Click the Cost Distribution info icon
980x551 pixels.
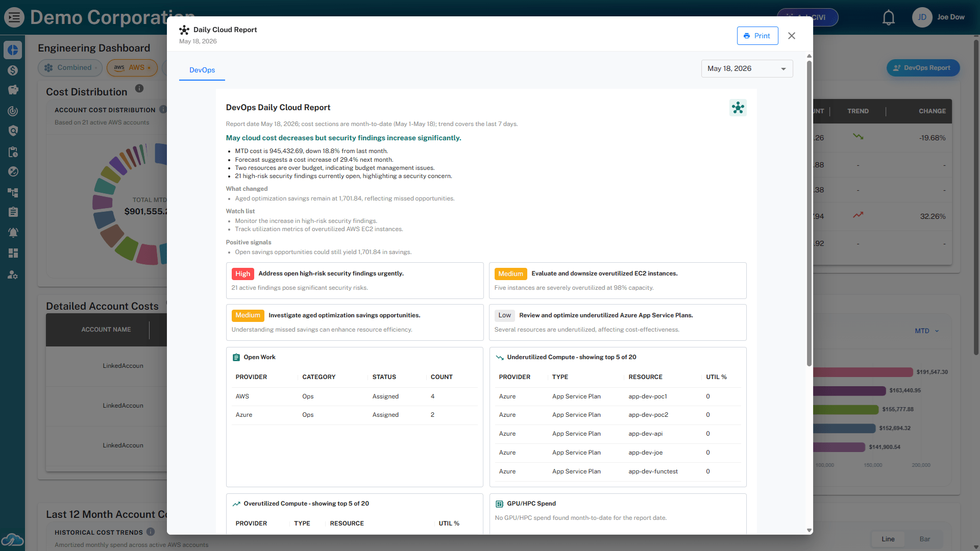pos(139,89)
